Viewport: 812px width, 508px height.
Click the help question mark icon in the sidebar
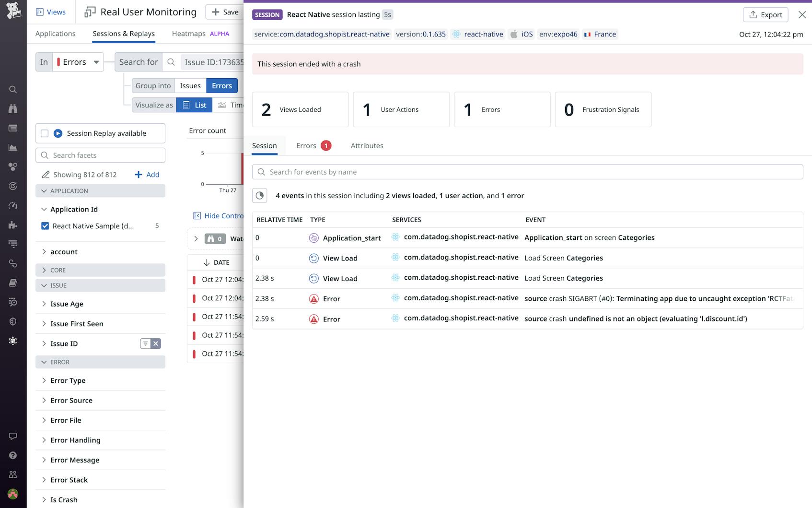(13, 455)
